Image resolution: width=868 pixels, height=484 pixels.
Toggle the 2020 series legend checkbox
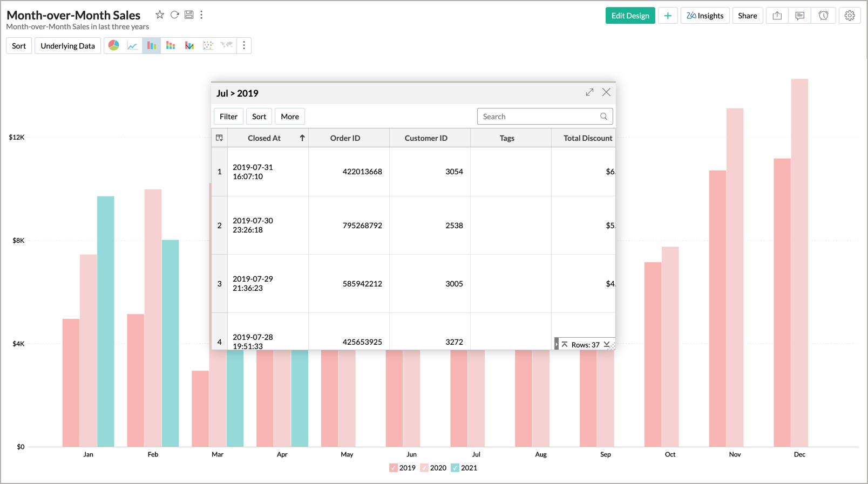tap(424, 468)
